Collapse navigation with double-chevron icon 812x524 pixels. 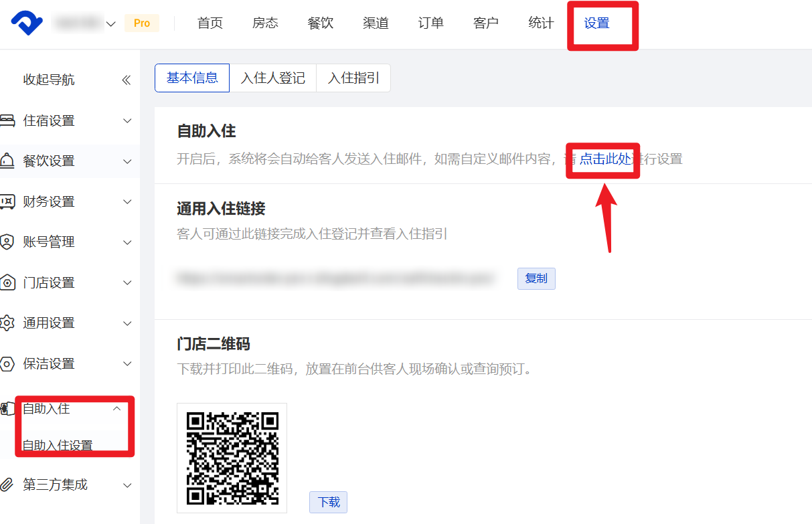126,80
